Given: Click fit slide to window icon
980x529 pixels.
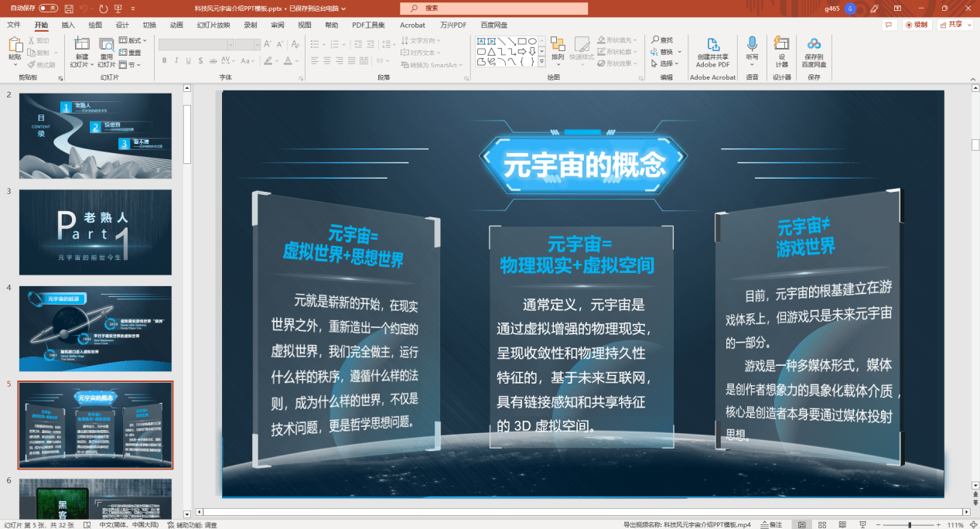Looking at the screenshot, I should [973, 524].
